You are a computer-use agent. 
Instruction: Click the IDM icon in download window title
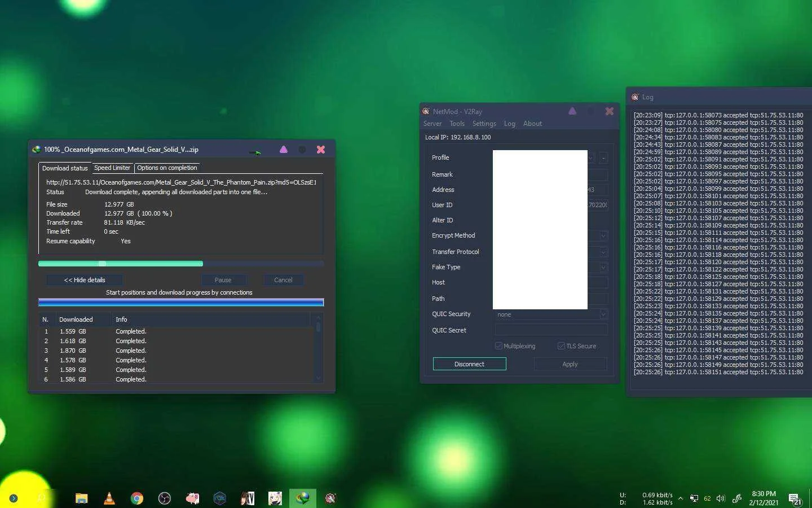tap(37, 150)
